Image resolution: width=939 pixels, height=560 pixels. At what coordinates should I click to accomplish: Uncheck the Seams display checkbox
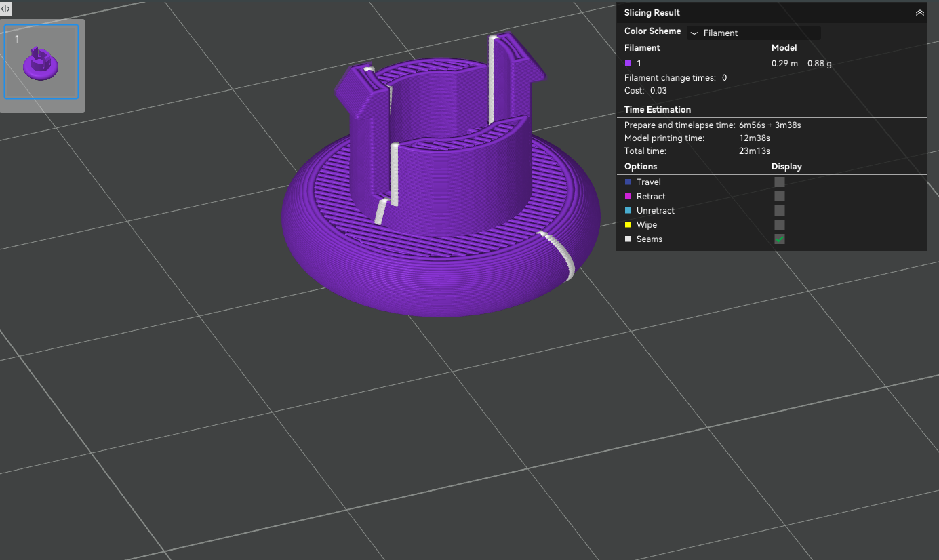pyautogui.click(x=780, y=239)
